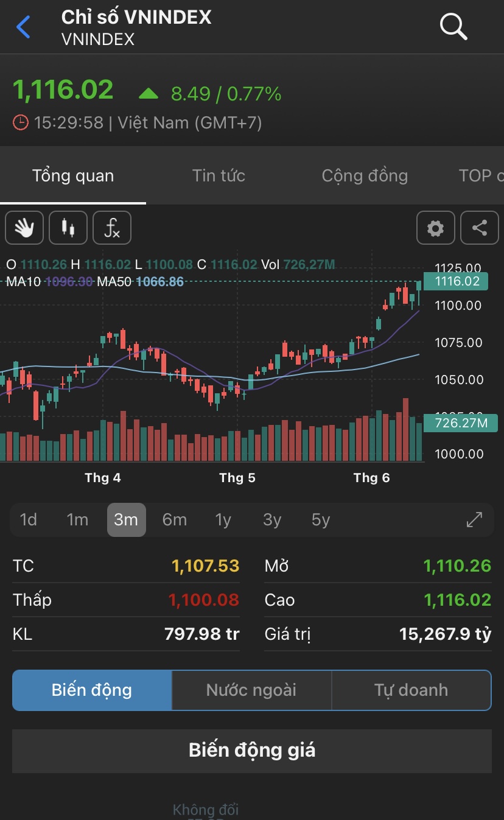504x820 pixels.
Task: Select the 6m time range
Action: [175, 520]
